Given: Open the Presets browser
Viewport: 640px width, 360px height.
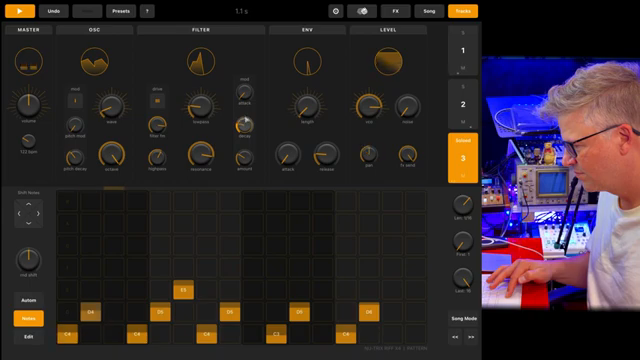Looking at the screenshot, I should pos(121,11).
